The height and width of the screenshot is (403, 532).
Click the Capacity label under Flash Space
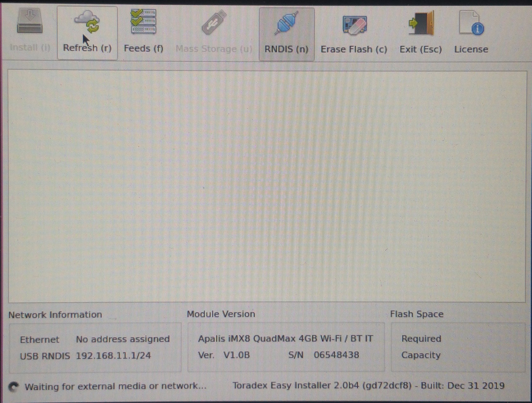421,355
